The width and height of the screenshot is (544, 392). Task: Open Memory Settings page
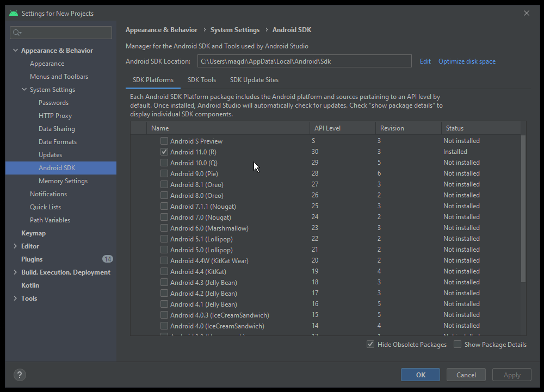tap(63, 181)
